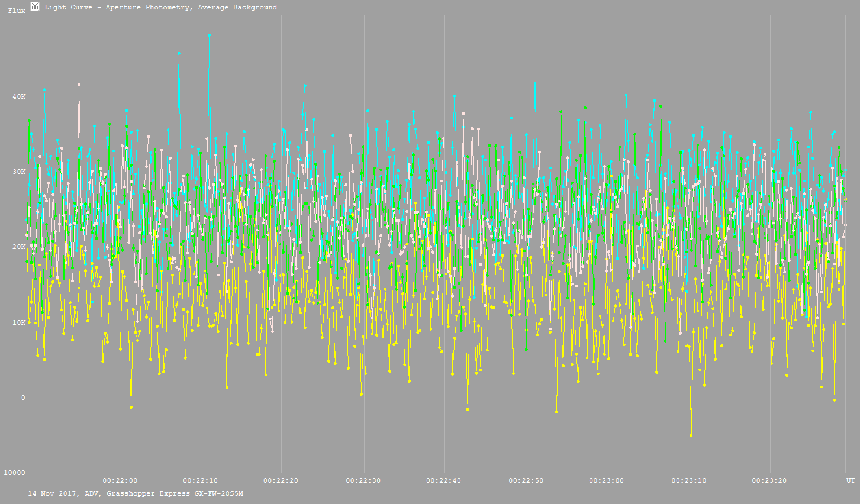Click the 00:22:30 time axis label
This screenshot has height=504, width=860.
(363, 481)
